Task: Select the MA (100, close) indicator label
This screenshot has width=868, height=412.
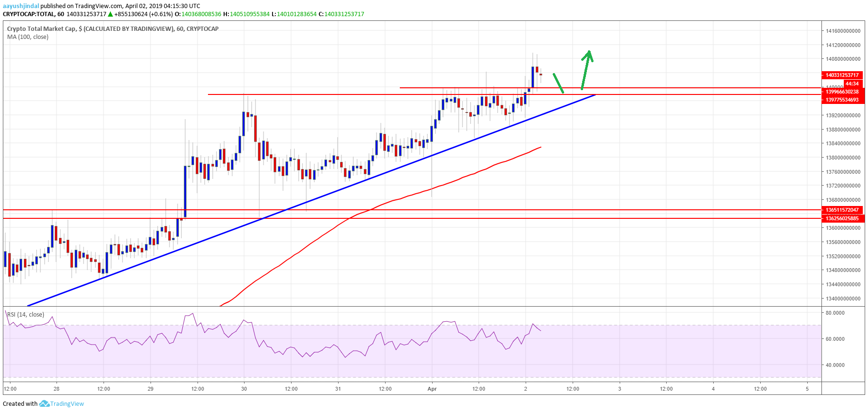Action: [x=28, y=37]
